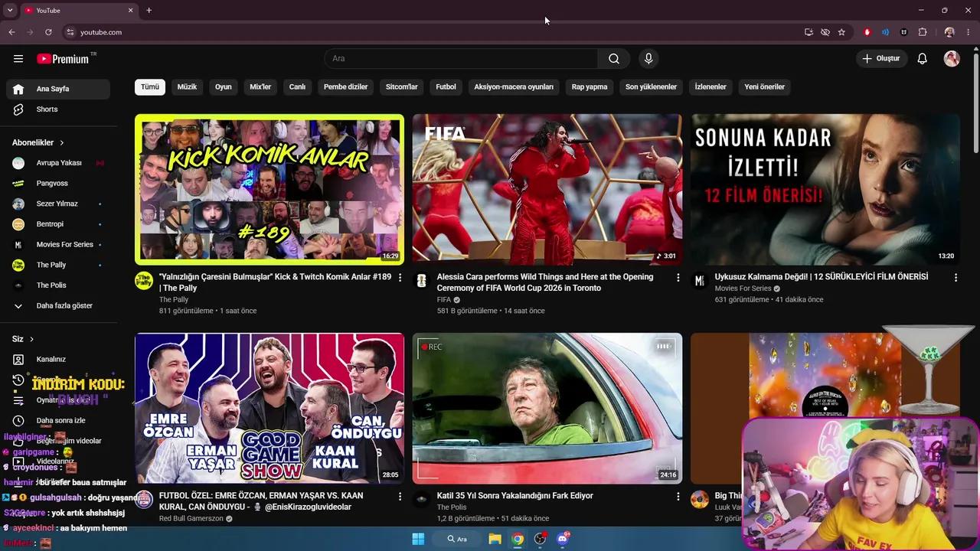Select the Pembe diziler chip
980x551 pixels.
(x=345, y=87)
